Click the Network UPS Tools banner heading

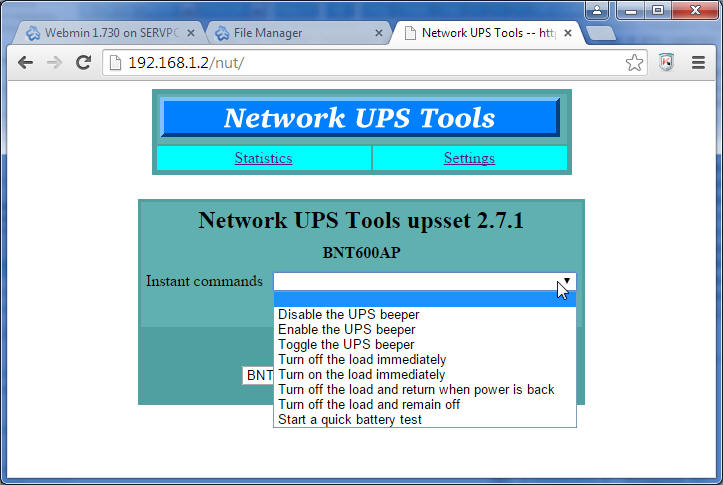360,118
